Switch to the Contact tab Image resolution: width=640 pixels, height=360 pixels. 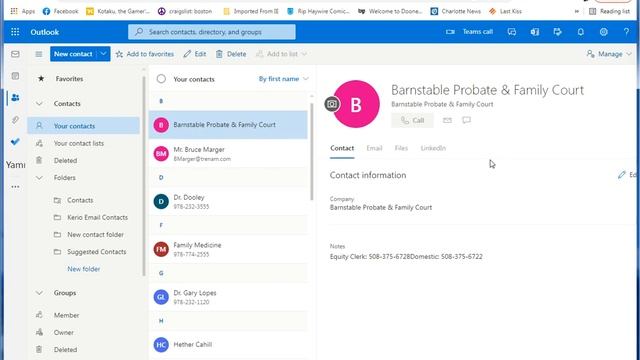pos(342,148)
